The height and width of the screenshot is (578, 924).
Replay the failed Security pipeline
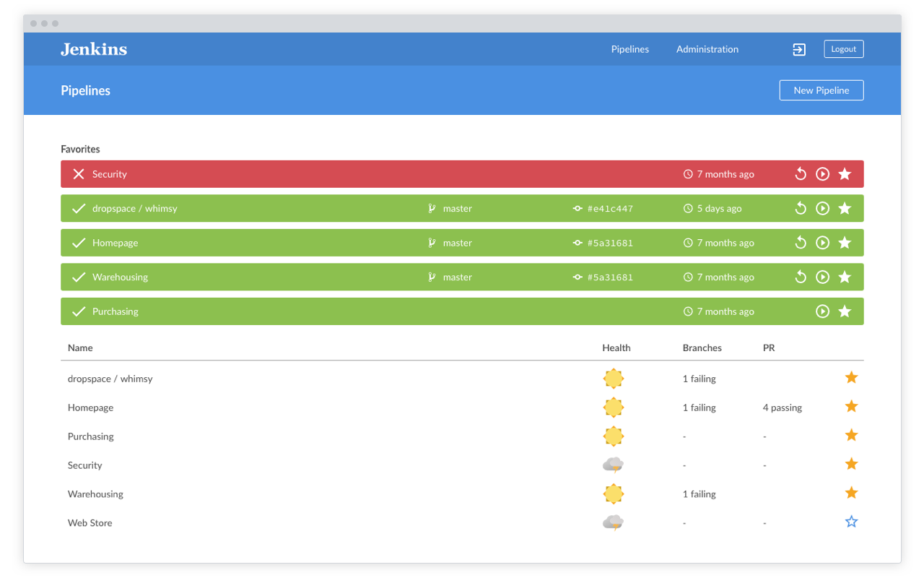[x=800, y=173]
